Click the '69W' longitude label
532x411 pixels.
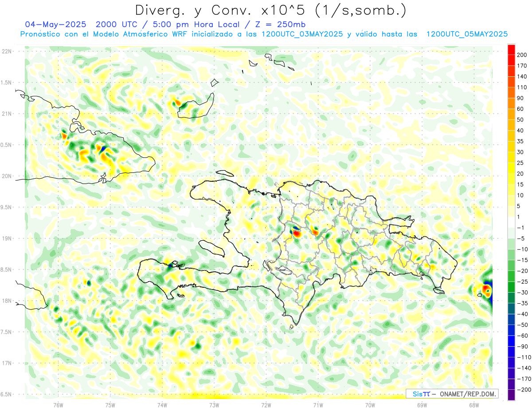[x=422, y=405]
